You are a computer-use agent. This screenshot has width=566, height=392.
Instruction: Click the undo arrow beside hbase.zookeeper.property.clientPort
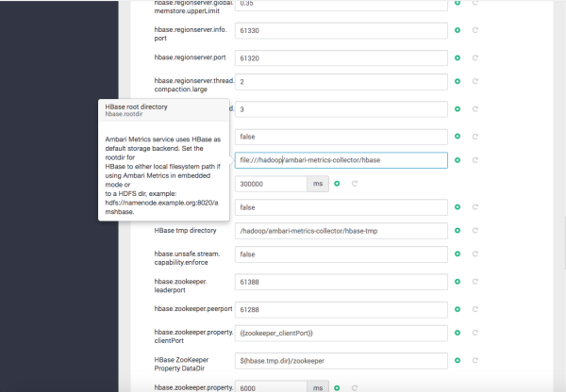[475, 334]
